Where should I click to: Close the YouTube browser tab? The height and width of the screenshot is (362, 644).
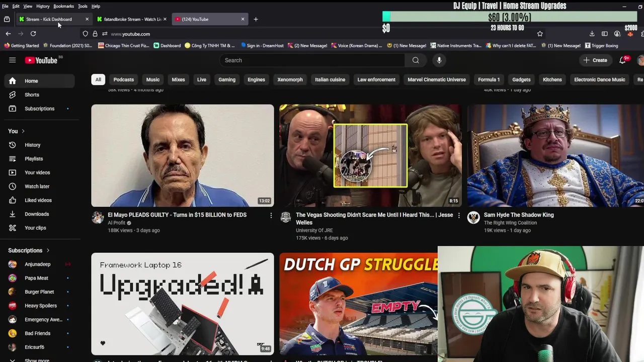coord(243,19)
